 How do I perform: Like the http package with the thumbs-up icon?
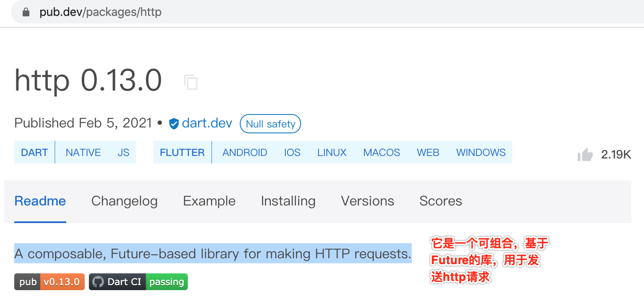pos(585,154)
